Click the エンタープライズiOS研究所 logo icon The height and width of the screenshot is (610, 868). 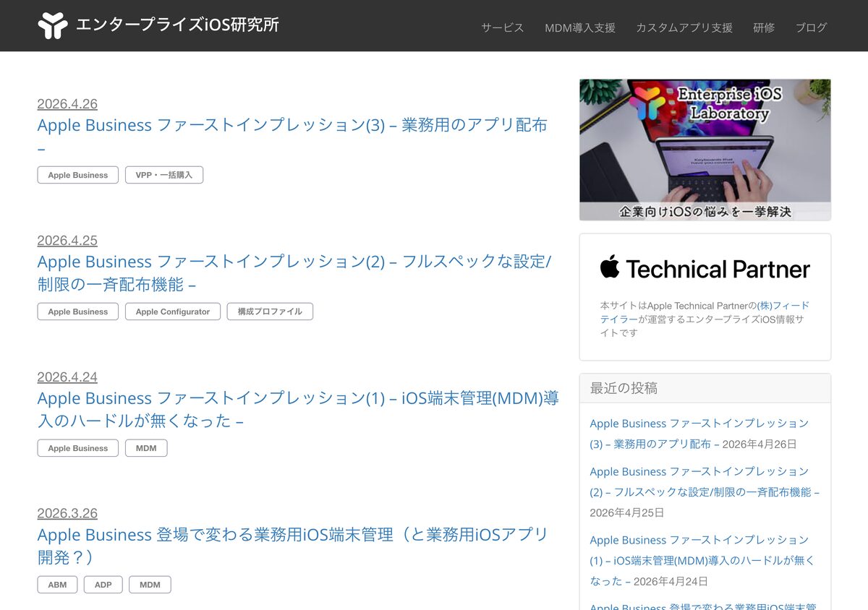(x=53, y=26)
